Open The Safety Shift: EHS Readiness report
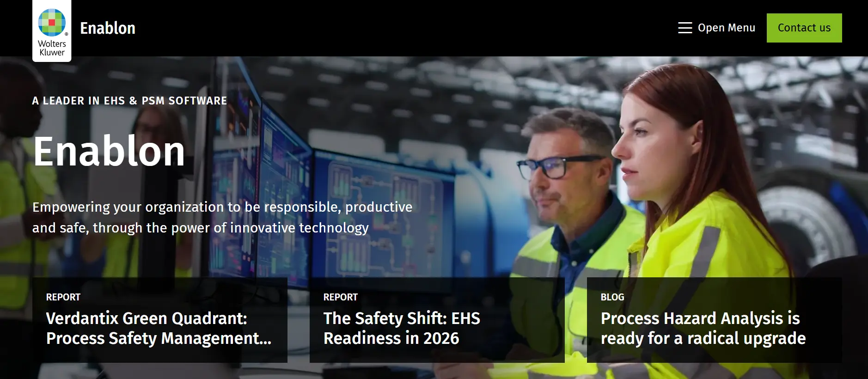The width and height of the screenshot is (868, 379). click(x=437, y=320)
